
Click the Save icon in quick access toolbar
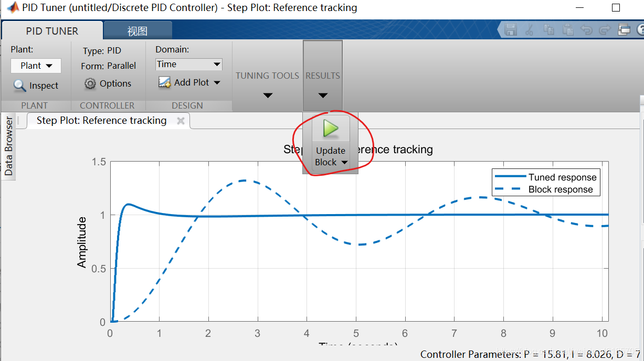pyautogui.click(x=511, y=30)
